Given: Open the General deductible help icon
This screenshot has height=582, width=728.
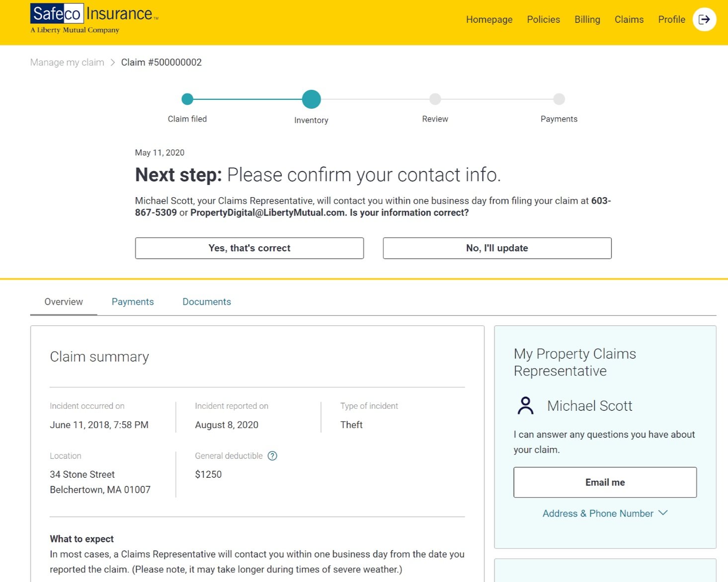Looking at the screenshot, I should click(x=272, y=456).
